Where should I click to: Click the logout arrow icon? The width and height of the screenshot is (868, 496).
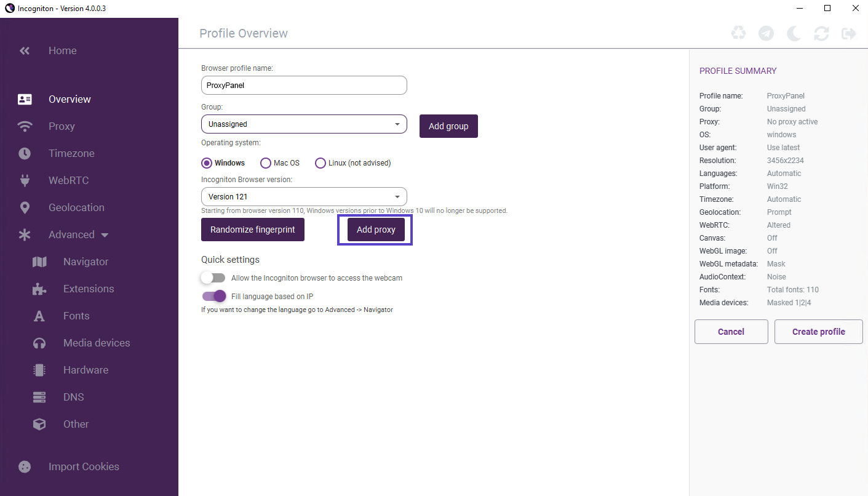(x=849, y=33)
